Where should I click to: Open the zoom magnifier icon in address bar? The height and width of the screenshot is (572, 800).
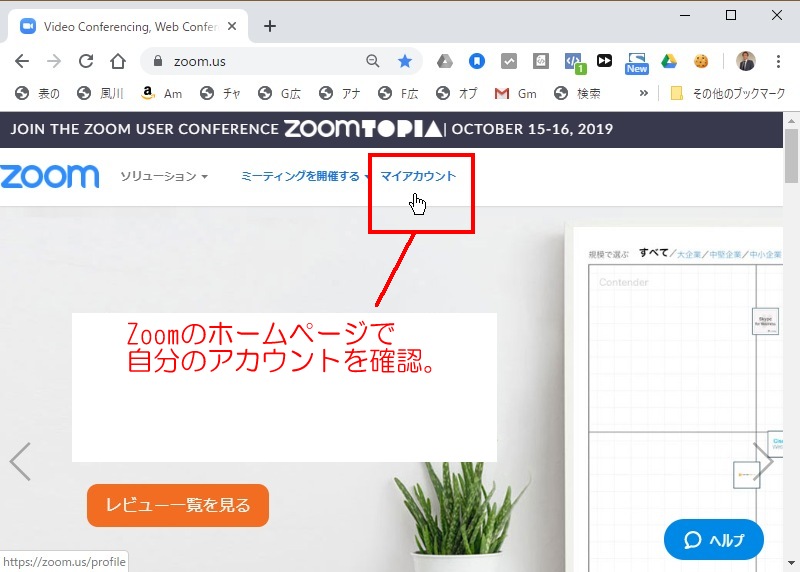click(x=373, y=61)
